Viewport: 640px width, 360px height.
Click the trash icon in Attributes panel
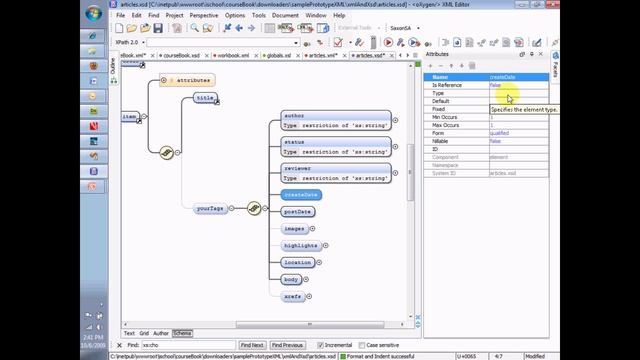pos(472,66)
